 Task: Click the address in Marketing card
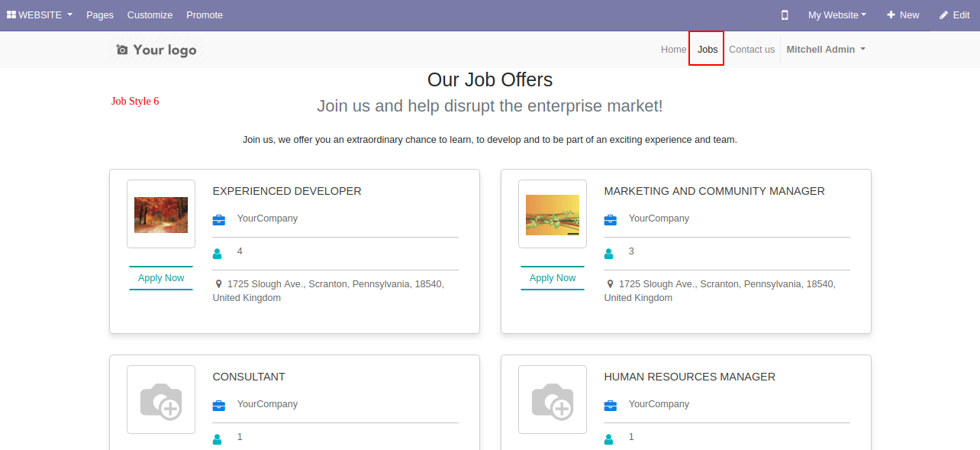(720, 291)
